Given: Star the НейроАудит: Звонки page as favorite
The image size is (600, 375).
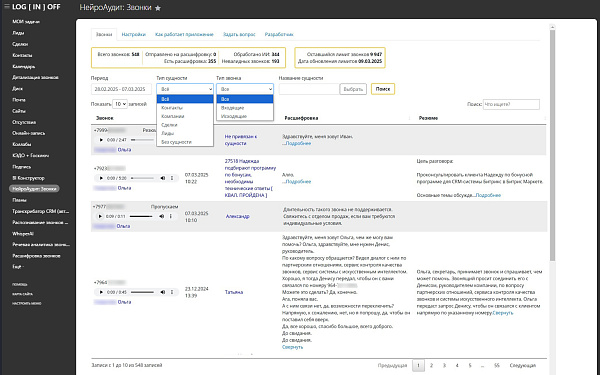Looking at the screenshot, I should click(x=158, y=8).
